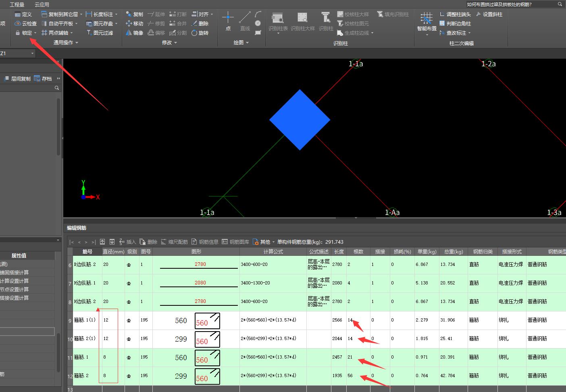
Task: Click 判断边角柱 judge corner column
Action: click(455, 24)
